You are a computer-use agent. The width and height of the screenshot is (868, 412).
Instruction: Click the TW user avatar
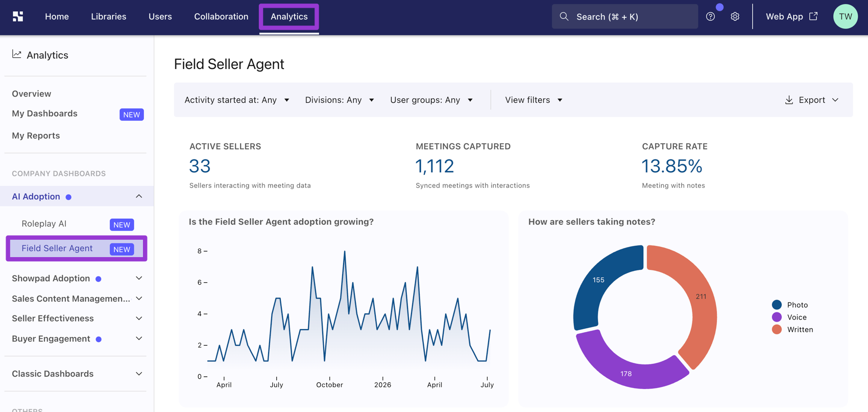point(845,16)
